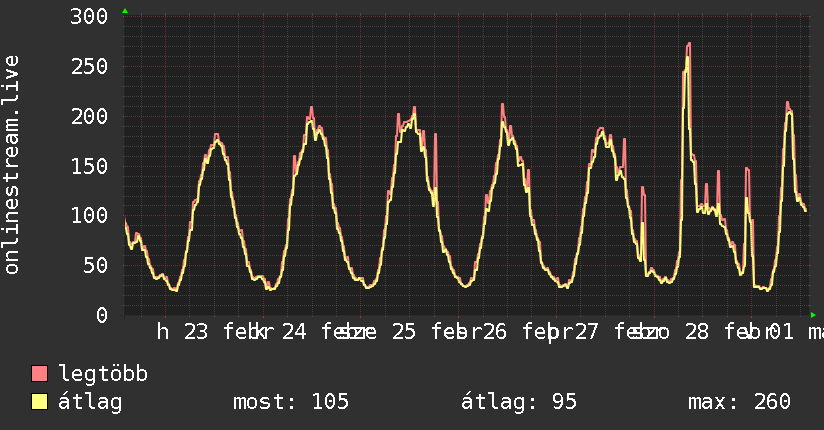This screenshot has width=824, height=430.
Task: Click the '25' date label on x-axis
Action: pyautogui.click(x=404, y=332)
